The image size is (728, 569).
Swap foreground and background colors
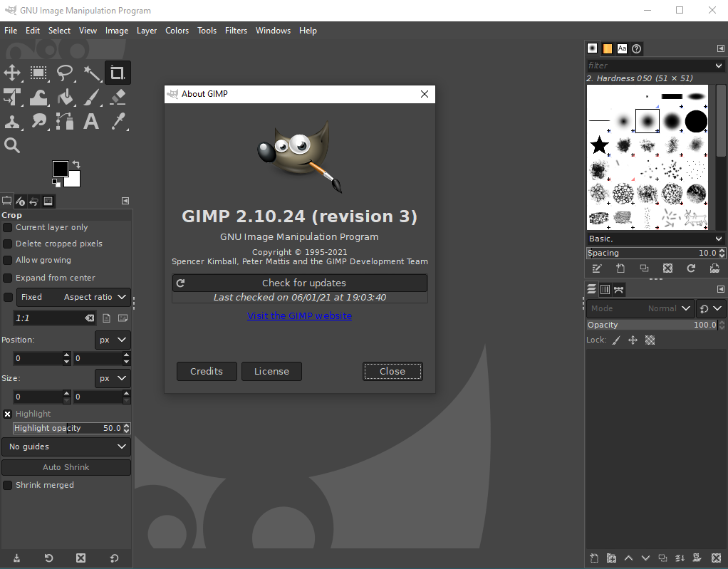[77, 165]
